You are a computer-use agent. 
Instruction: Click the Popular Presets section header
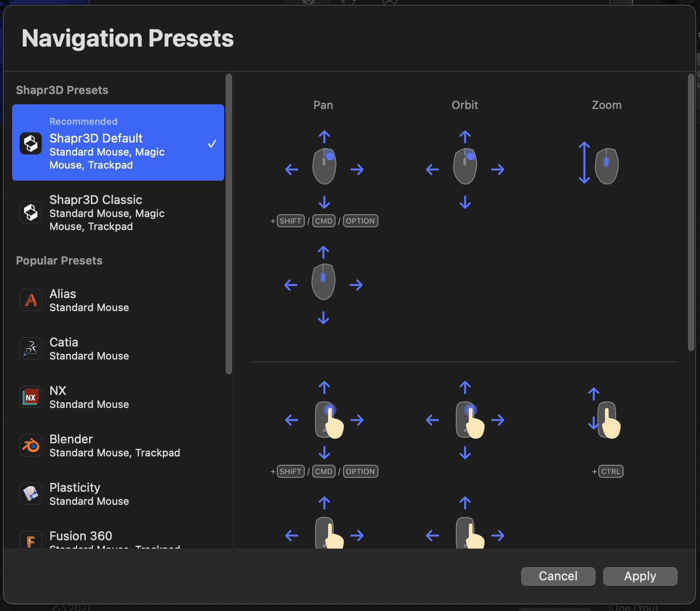(x=59, y=261)
